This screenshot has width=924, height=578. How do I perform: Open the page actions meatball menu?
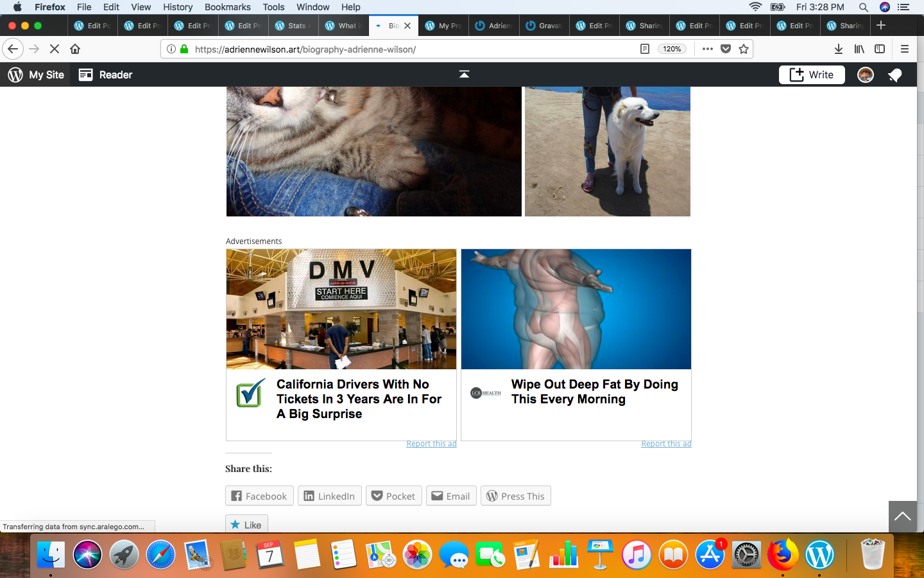tap(707, 49)
